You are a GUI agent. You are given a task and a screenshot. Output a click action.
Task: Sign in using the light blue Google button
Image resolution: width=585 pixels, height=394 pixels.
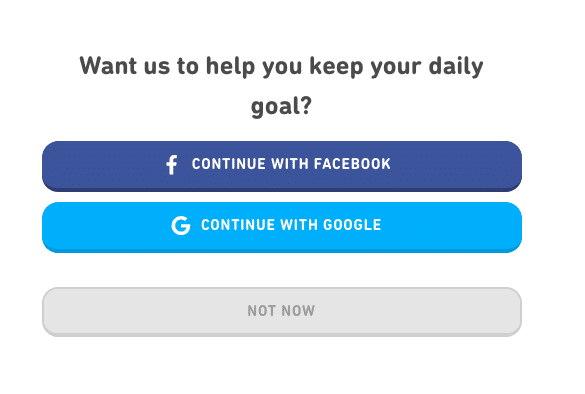coord(282,227)
